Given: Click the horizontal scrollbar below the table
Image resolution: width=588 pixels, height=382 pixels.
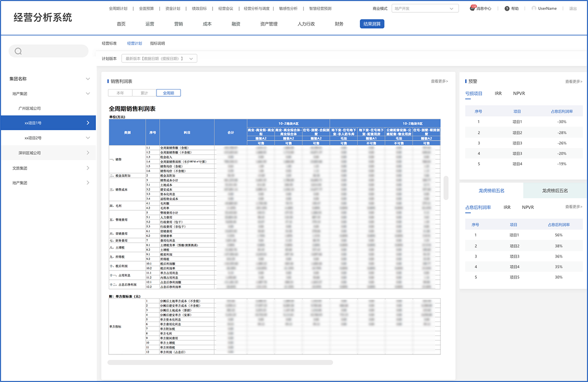Looking at the screenshot, I should 220,362.
